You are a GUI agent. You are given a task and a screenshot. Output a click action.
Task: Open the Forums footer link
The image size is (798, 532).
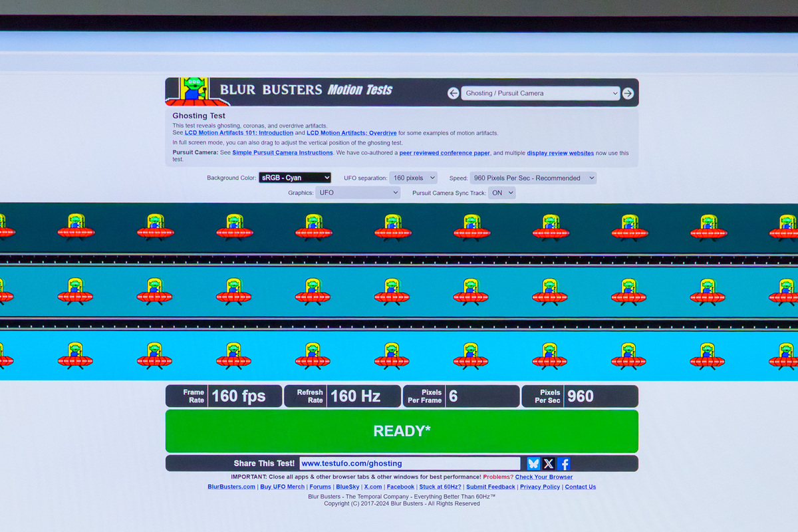(x=320, y=487)
